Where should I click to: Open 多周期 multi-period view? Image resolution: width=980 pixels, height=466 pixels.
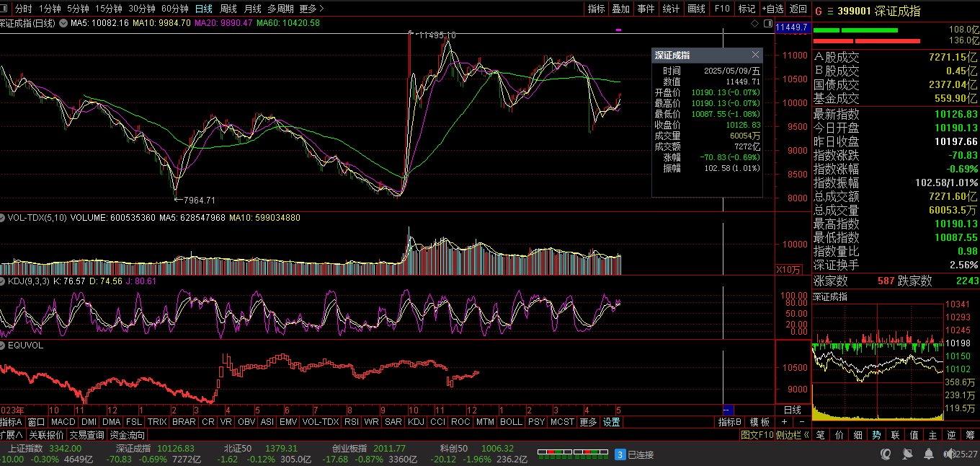(281, 9)
